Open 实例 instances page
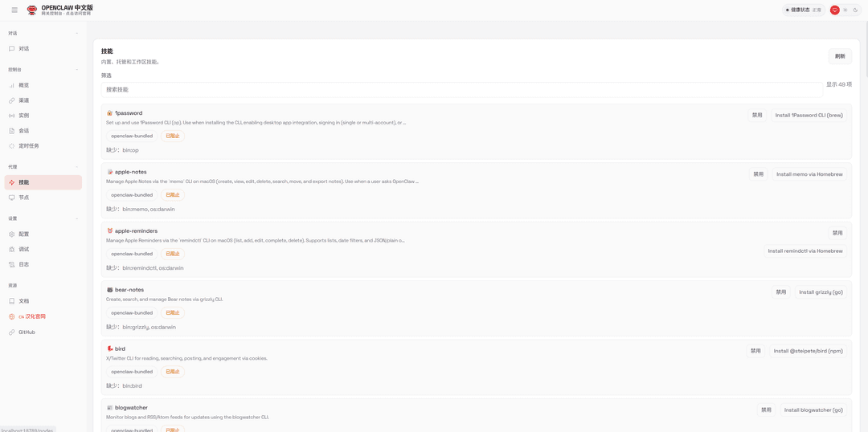The height and width of the screenshot is (432, 868). 43,116
